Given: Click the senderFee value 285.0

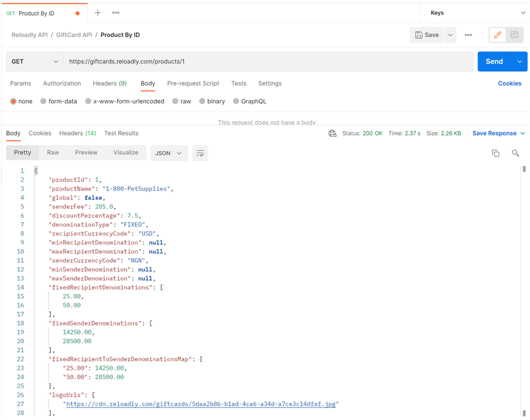Looking at the screenshot, I should [104, 207].
